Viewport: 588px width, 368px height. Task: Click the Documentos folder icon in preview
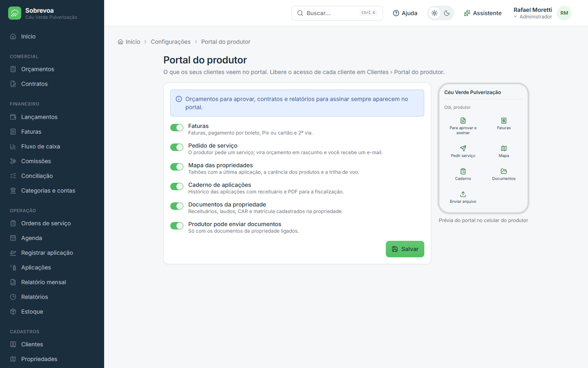coord(504,171)
